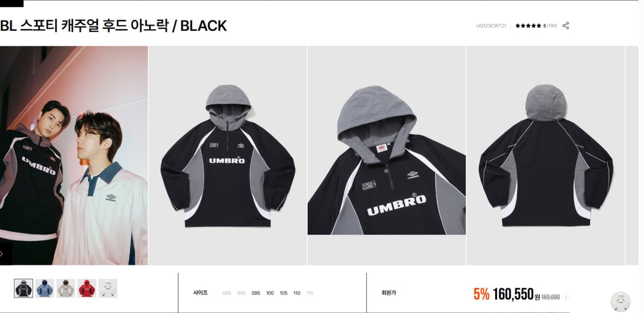Select the black anorak color thumbnail
644x313 pixels.
pos(23,288)
